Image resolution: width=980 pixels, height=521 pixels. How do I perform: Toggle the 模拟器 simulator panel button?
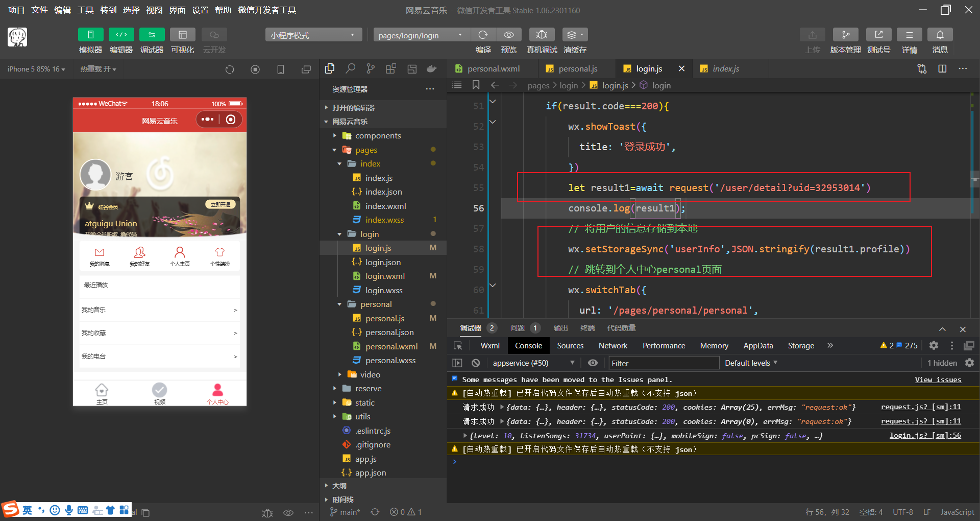point(90,35)
